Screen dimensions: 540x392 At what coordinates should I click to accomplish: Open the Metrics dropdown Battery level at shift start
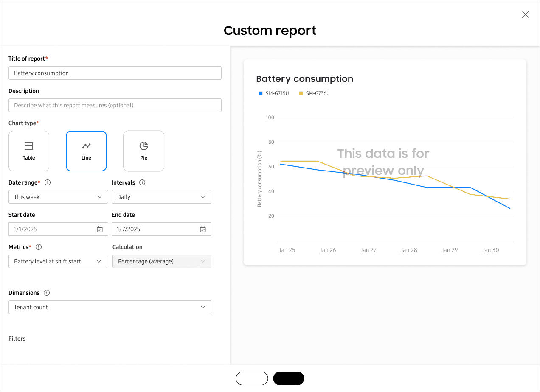click(x=58, y=261)
